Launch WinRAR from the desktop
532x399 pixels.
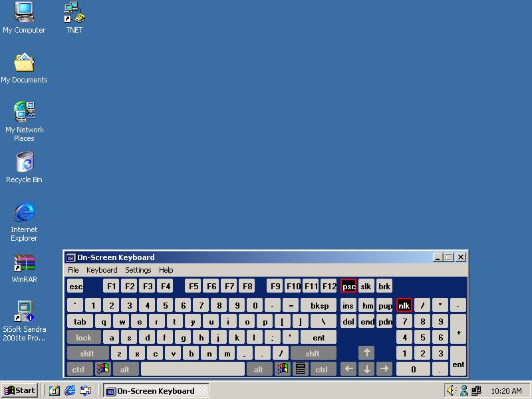point(24,263)
